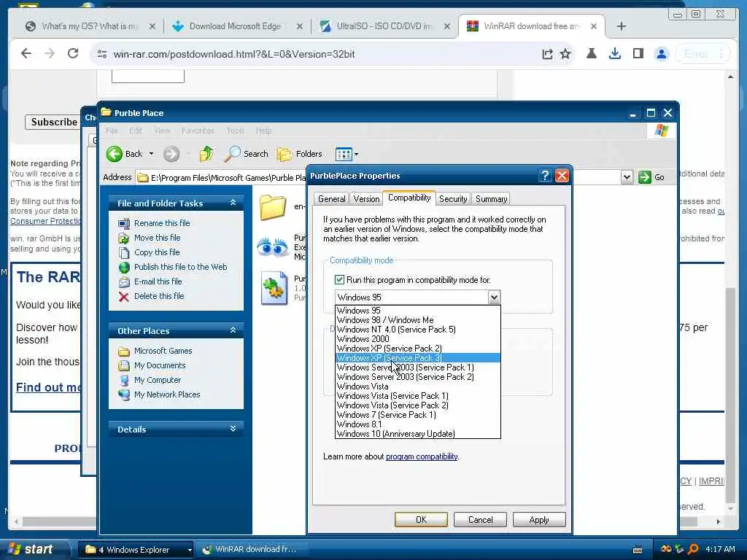Open the Explorer address bar dropdown
The image size is (747, 560).
click(x=627, y=178)
